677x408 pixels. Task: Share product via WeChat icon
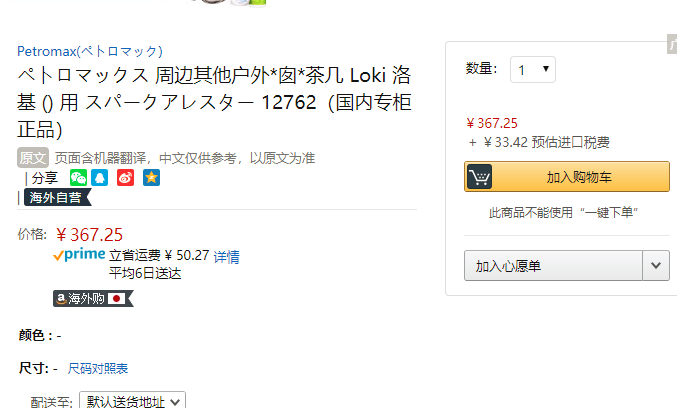pos(78,177)
